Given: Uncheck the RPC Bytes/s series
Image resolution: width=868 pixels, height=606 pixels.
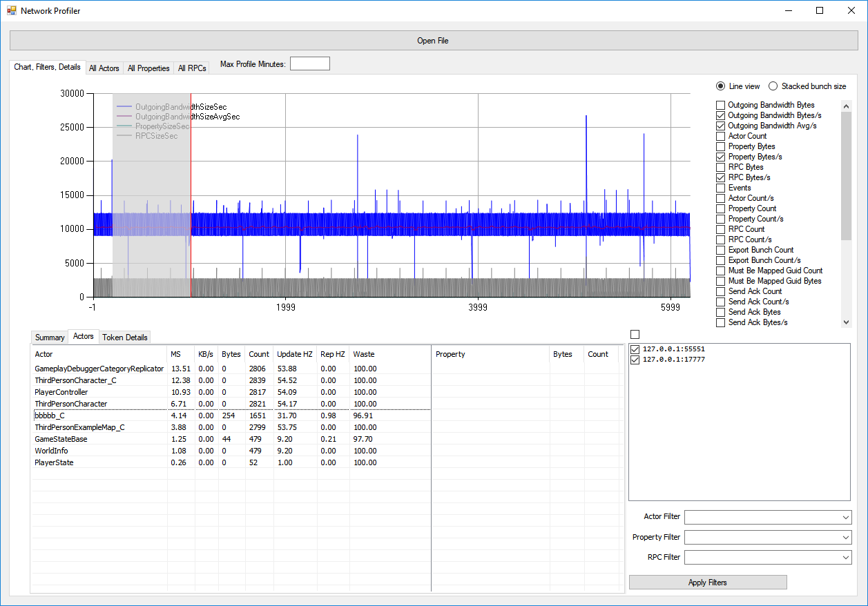Looking at the screenshot, I should (721, 177).
